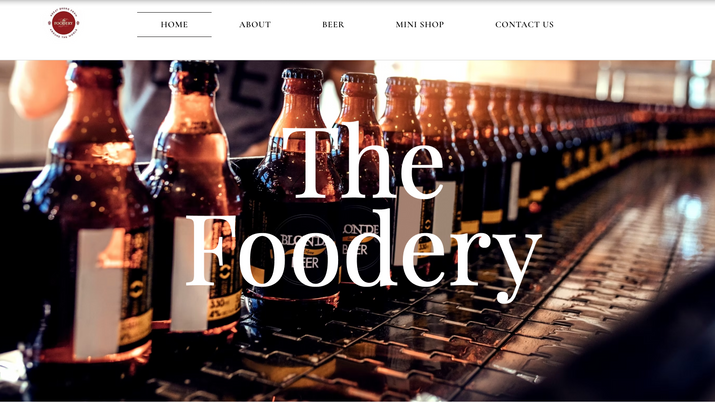715x403 pixels.
Task: Open the Contact Us page
Action: point(524,25)
